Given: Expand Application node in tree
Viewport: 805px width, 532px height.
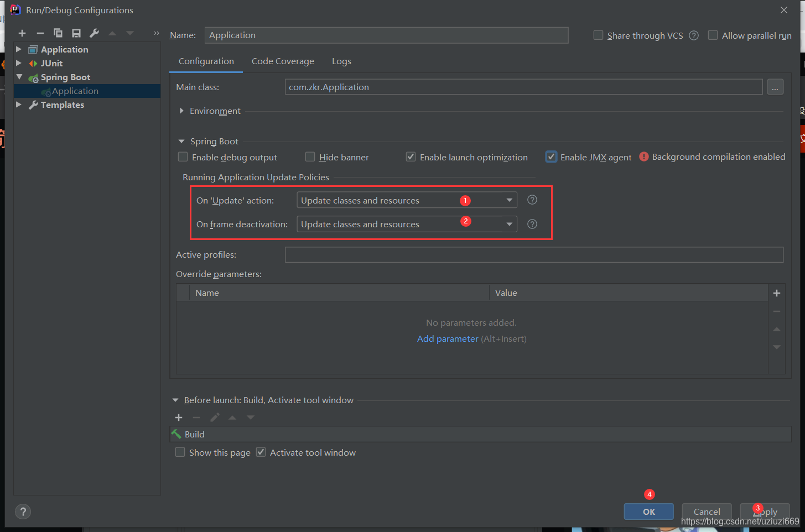Looking at the screenshot, I should pyautogui.click(x=19, y=49).
